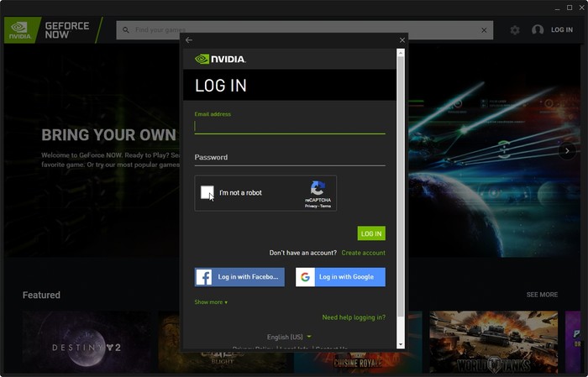Screen dimensions: 588x377
Task: Check the I'm not a robot box
Action: tap(207, 192)
